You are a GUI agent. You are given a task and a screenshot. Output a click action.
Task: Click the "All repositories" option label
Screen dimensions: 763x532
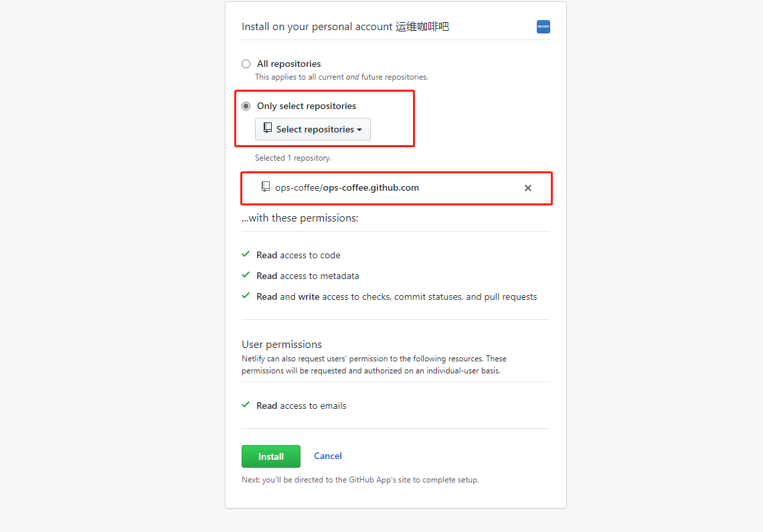[288, 64]
